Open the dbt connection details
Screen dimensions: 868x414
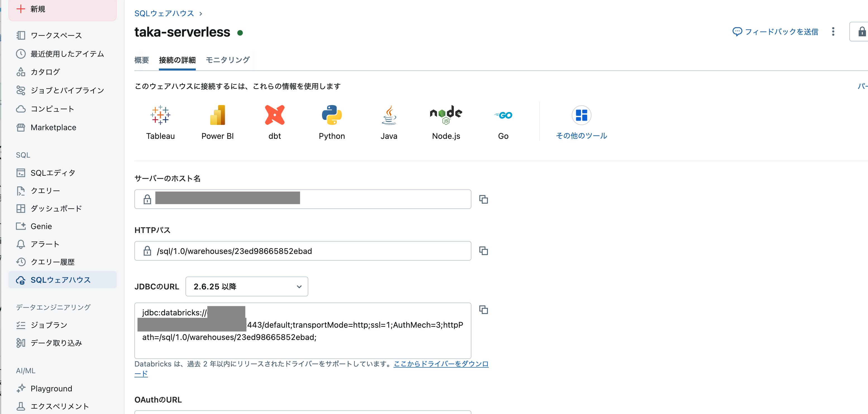pyautogui.click(x=275, y=121)
